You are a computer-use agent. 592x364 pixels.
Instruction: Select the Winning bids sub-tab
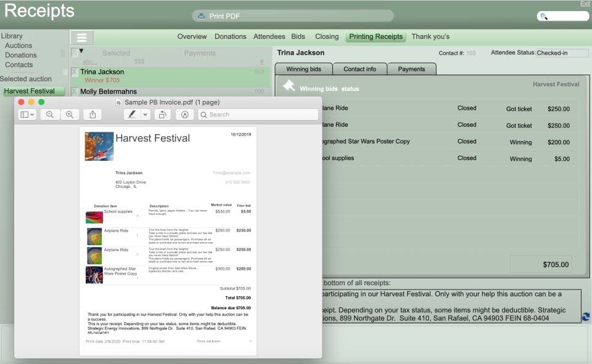pyautogui.click(x=303, y=69)
